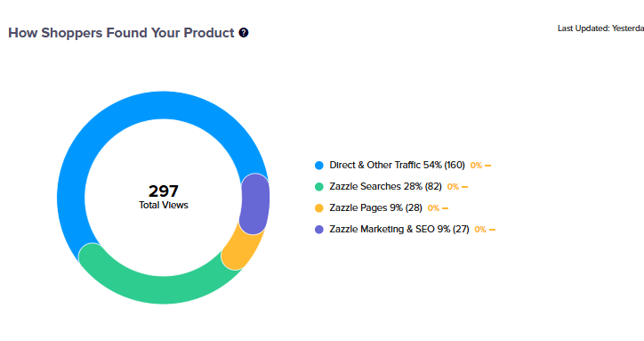Click the orange Zazzle Pages legend dot

coord(319,208)
